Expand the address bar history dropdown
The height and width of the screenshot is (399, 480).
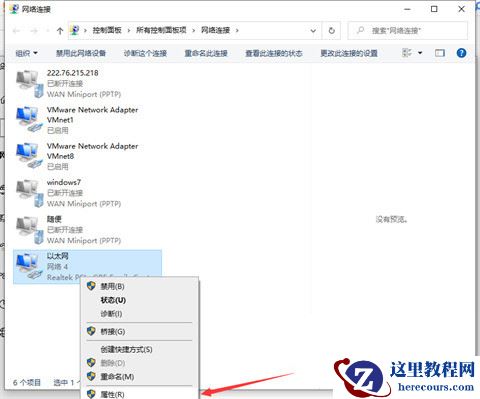tap(313, 31)
